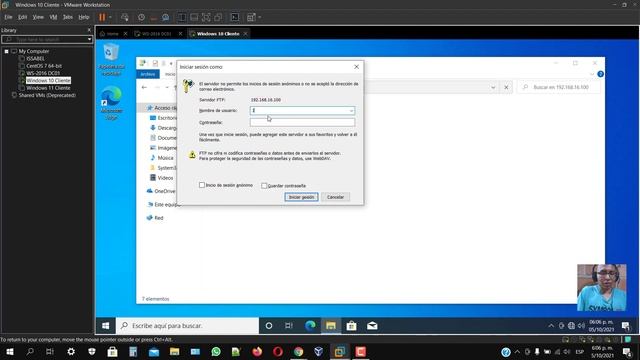The width and height of the screenshot is (640, 360).
Task: Open File Explorer in the guest taskbar
Action: [x=331, y=326]
